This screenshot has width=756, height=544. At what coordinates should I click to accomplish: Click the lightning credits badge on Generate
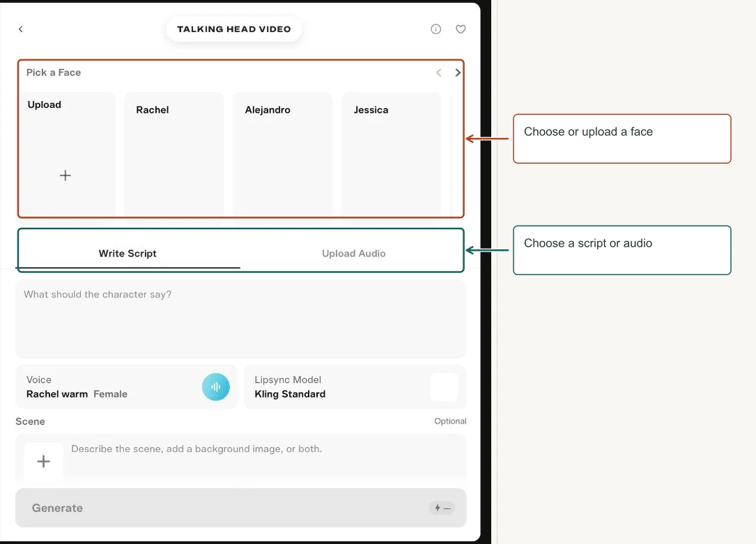pos(442,508)
